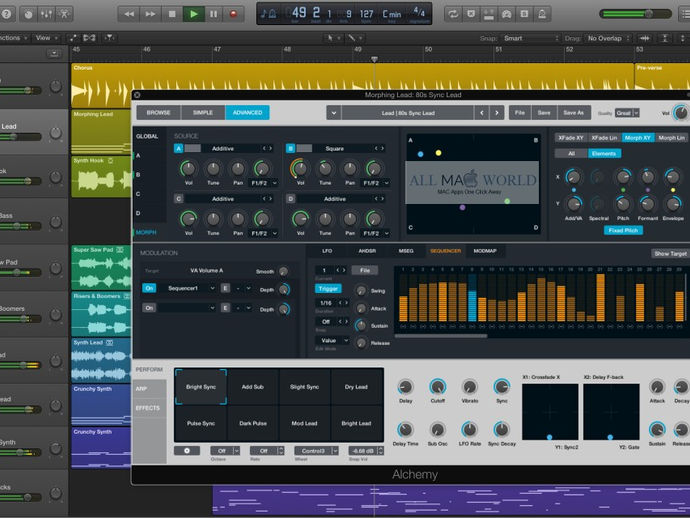The width and height of the screenshot is (690, 518).
Task: Adjust the master volume slider
Action: pos(635,14)
